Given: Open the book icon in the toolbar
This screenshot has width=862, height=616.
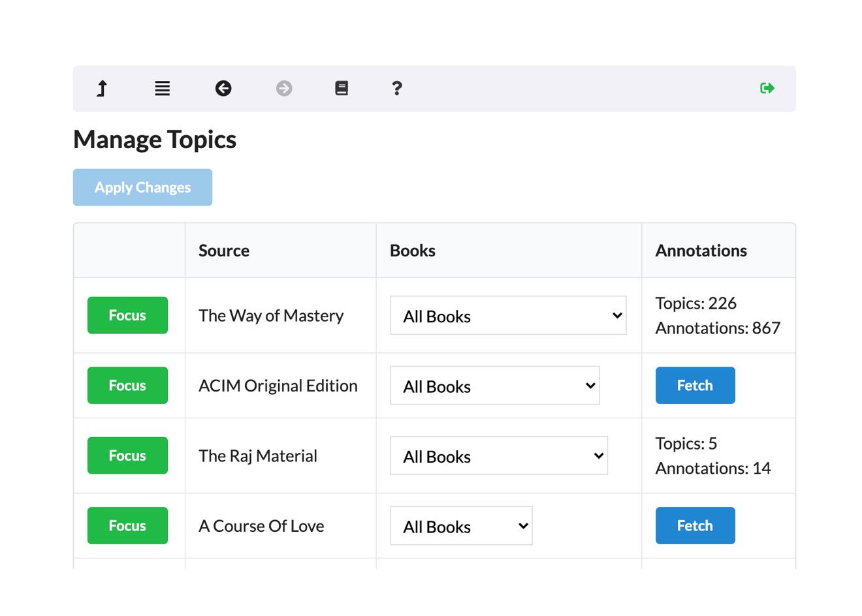Looking at the screenshot, I should (342, 88).
